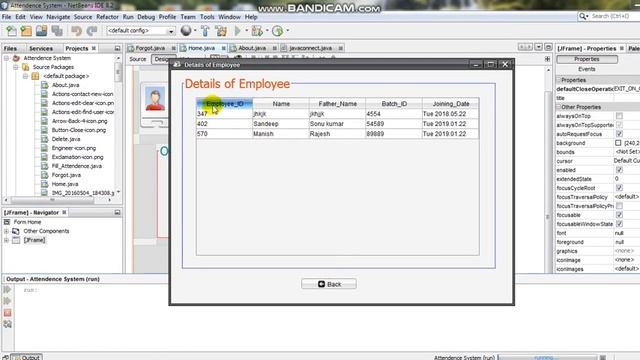
Task: Click the Back button in the dialog
Action: [x=329, y=284]
